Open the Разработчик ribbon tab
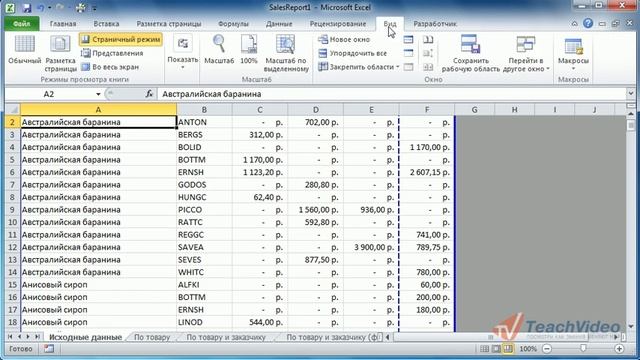 [x=435, y=24]
